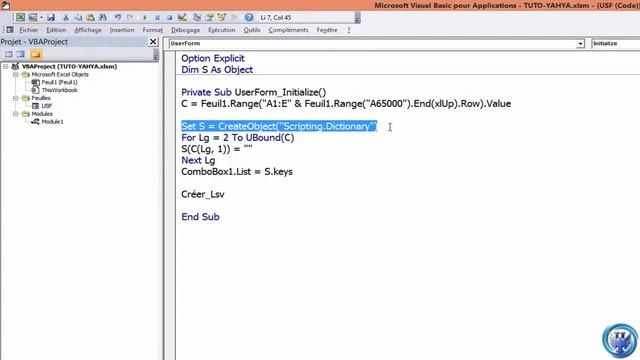Click For Lg = 2 To UBound(C) line

tap(238, 138)
